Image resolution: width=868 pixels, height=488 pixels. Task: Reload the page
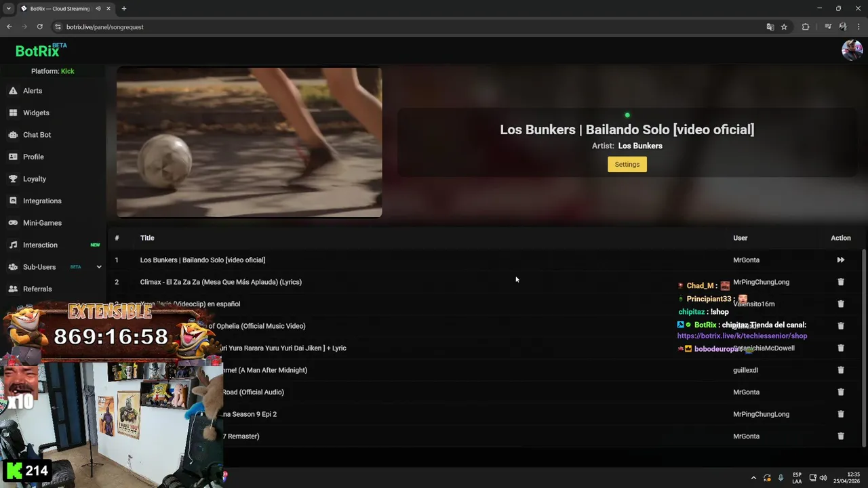pos(40,27)
